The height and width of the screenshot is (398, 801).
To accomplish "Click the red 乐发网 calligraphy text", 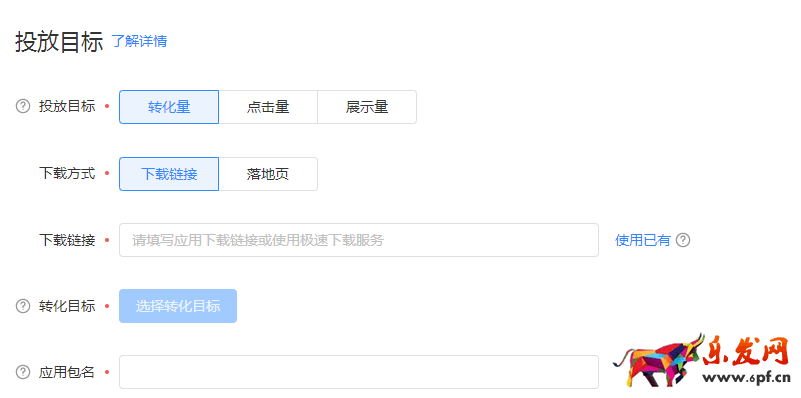I will [x=747, y=351].
